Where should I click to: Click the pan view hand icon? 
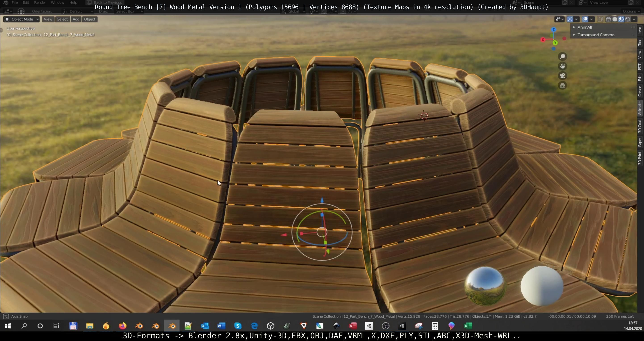[562, 66]
